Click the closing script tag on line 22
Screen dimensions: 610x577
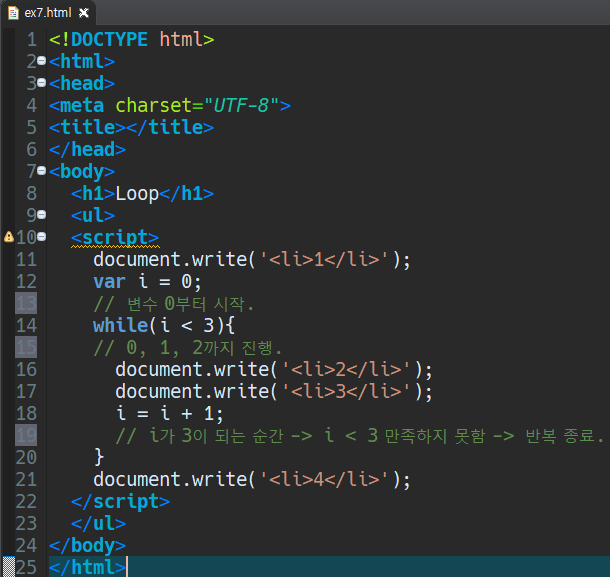click(121, 502)
